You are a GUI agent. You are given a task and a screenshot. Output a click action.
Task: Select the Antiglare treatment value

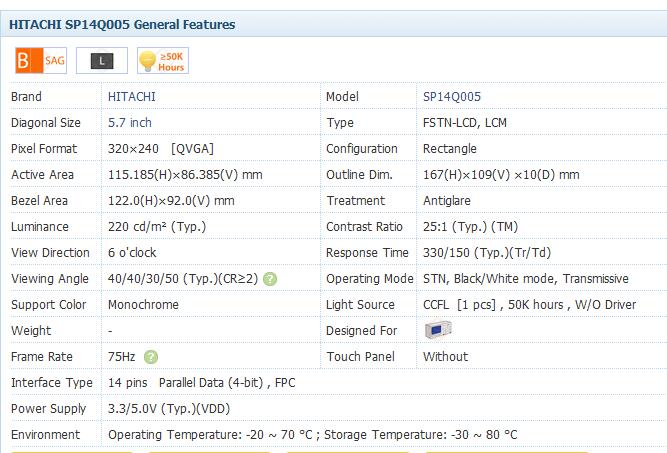[447, 200]
